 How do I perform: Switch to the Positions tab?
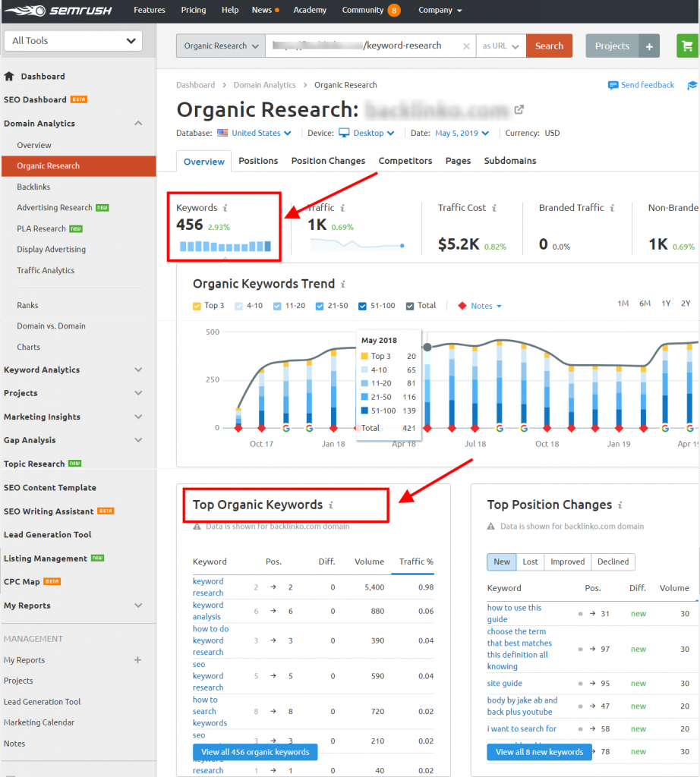tap(258, 161)
